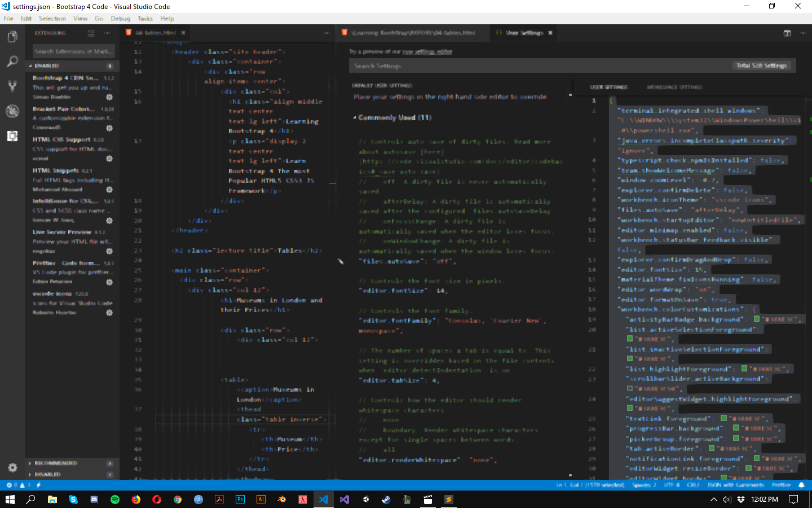812x508 pixels.
Task: Open gear menu for Prettier extension
Action: tap(109, 282)
